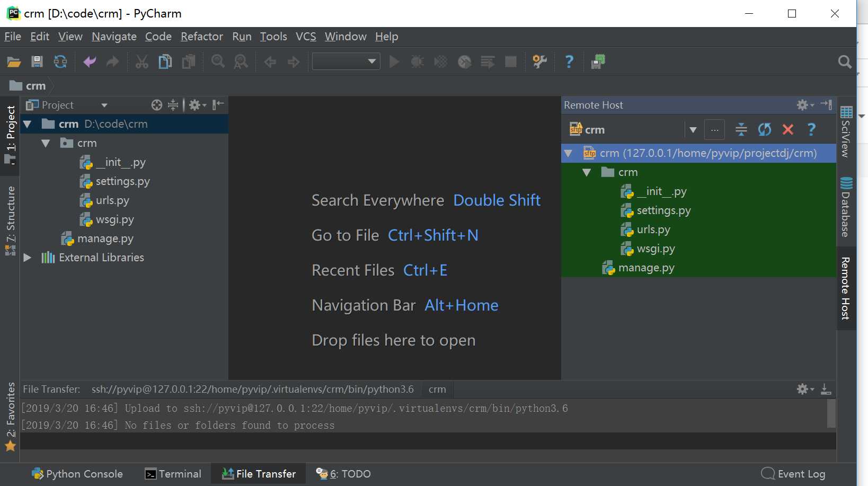This screenshot has height=486, width=868.
Task: Open the run configuration combo box
Action: (x=346, y=61)
